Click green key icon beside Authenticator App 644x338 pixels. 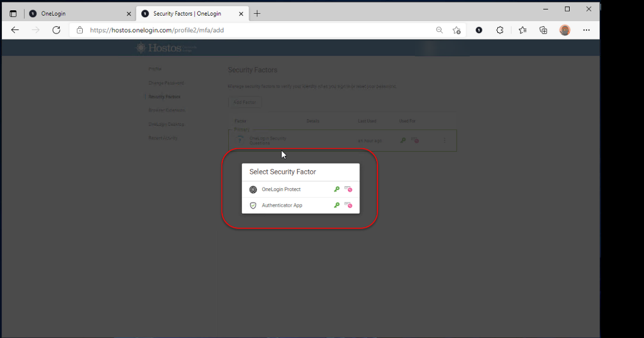click(337, 206)
